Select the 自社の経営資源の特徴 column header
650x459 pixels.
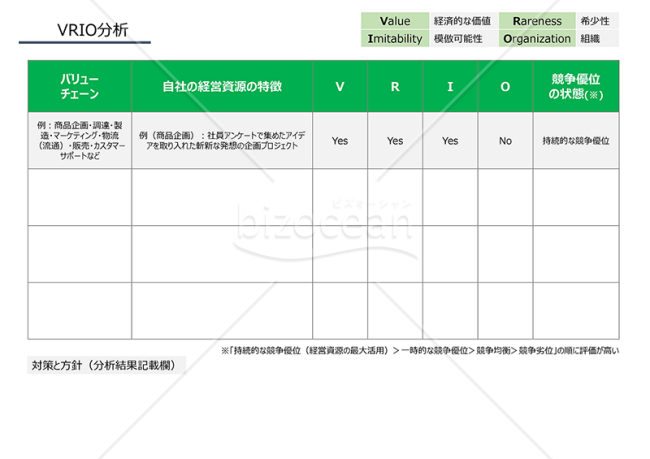click(222, 86)
